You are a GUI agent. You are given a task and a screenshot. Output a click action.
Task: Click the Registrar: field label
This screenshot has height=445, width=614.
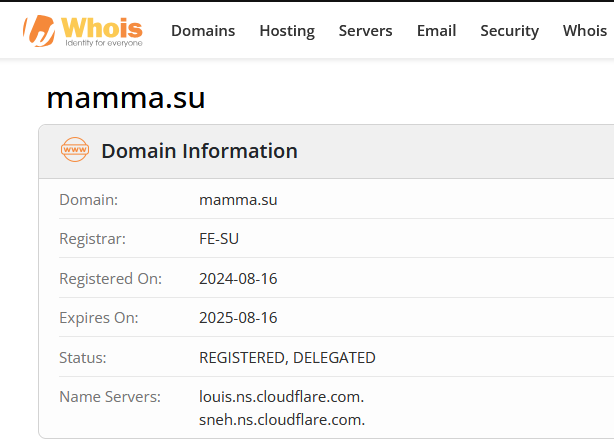92,239
